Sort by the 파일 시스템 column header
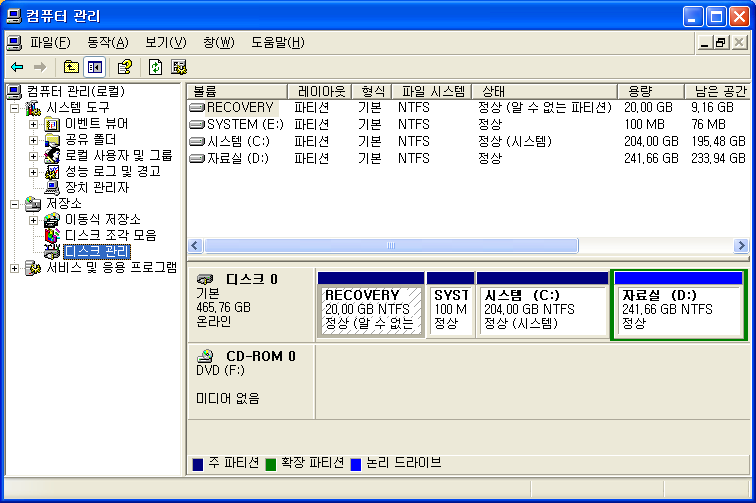The width and height of the screenshot is (756, 503). [x=431, y=91]
